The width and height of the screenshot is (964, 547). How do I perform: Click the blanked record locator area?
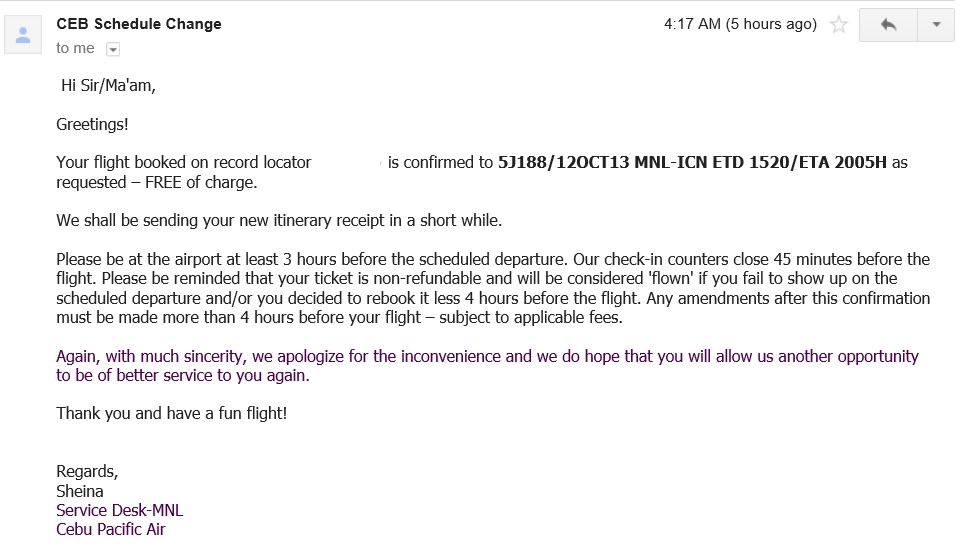tap(349, 162)
